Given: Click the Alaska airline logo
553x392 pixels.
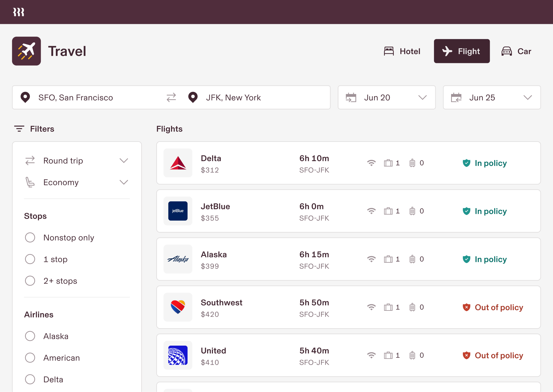Looking at the screenshot, I should click(x=178, y=259).
